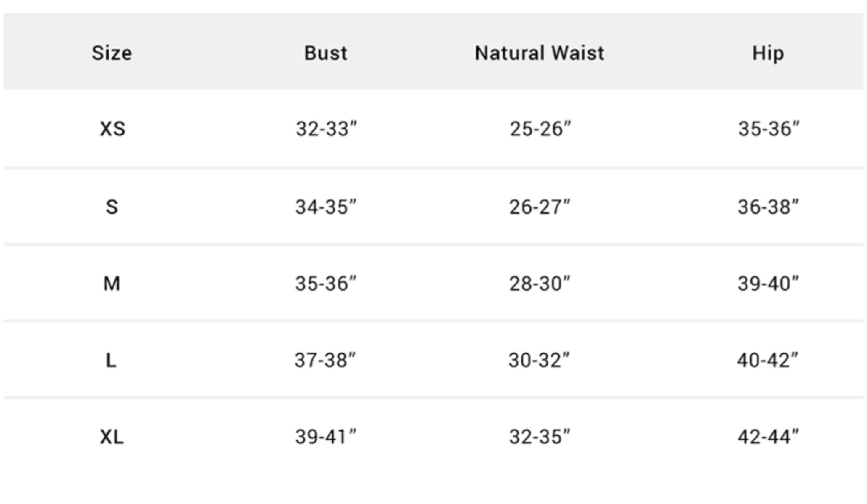Click the S size row label

pos(112,207)
